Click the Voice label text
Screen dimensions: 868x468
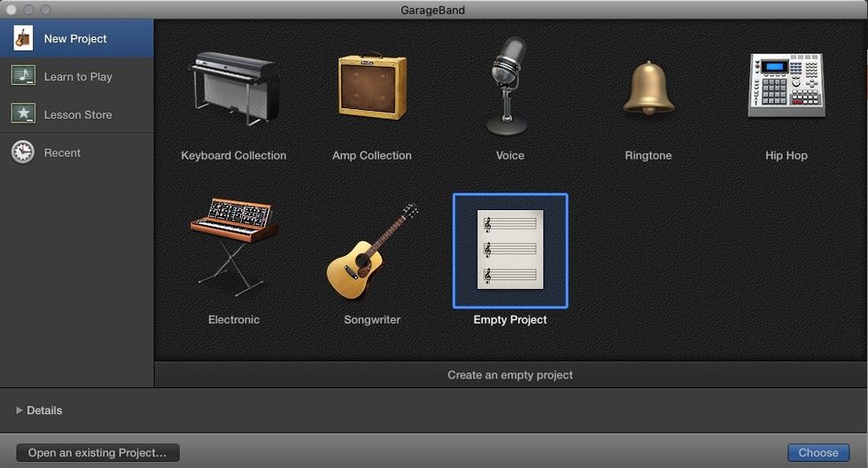click(x=510, y=156)
